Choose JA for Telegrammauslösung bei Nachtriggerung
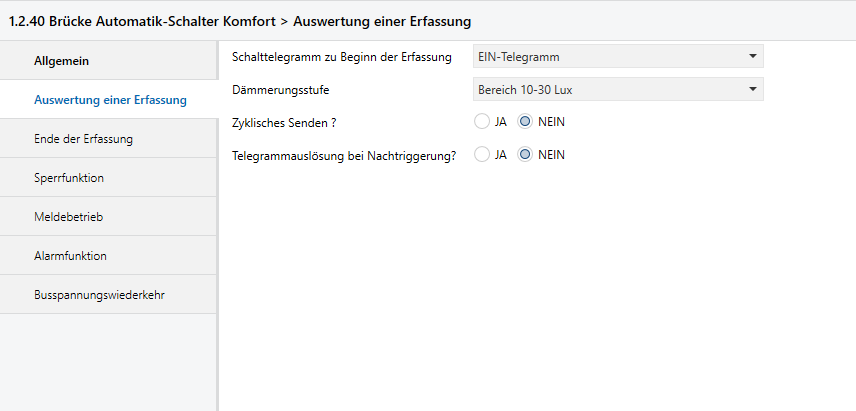856x411 pixels. click(482, 155)
